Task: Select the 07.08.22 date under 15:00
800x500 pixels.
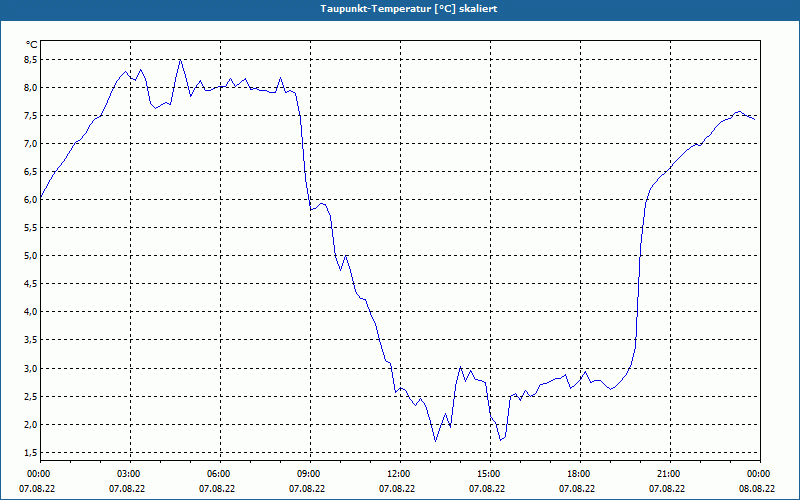Action: pos(487,489)
